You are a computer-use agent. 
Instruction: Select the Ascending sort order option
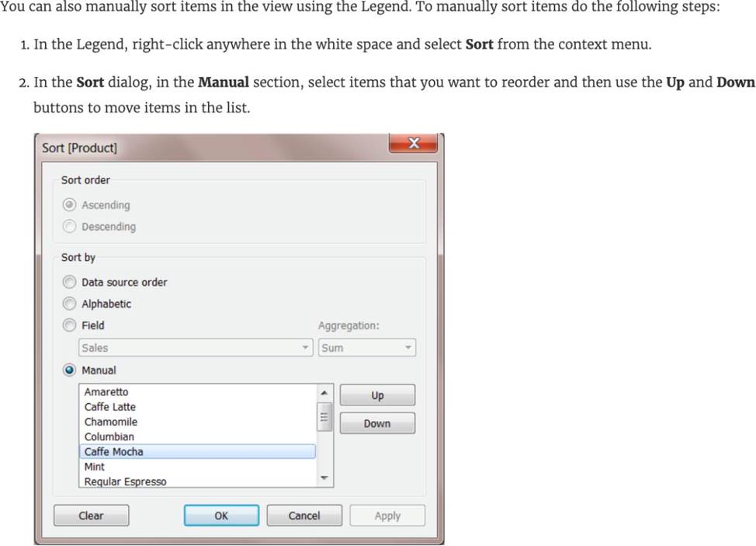(x=70, y=205)
